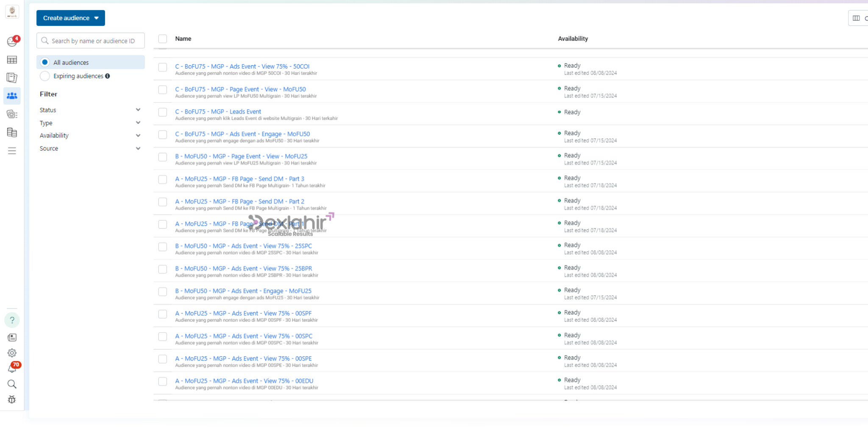Click the search by name or audience ID field
Screen dimensions: 868x444
pos(93,41)
